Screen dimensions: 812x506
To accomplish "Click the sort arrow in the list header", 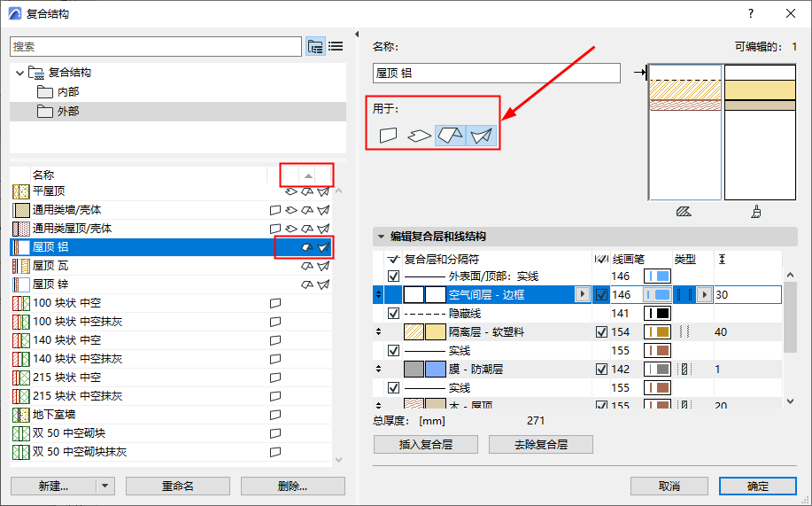I will [308, 175].
